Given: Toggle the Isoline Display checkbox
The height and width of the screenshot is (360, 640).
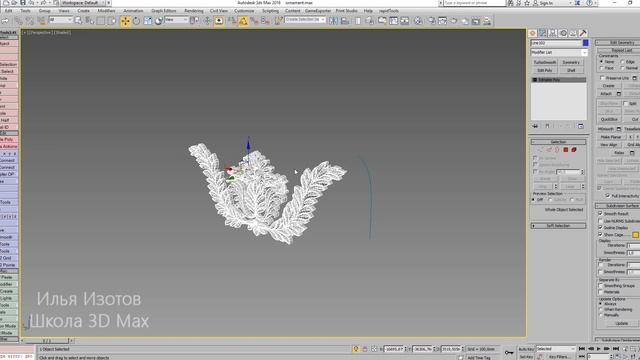Looking at the screenshot, I should [600, 228].
